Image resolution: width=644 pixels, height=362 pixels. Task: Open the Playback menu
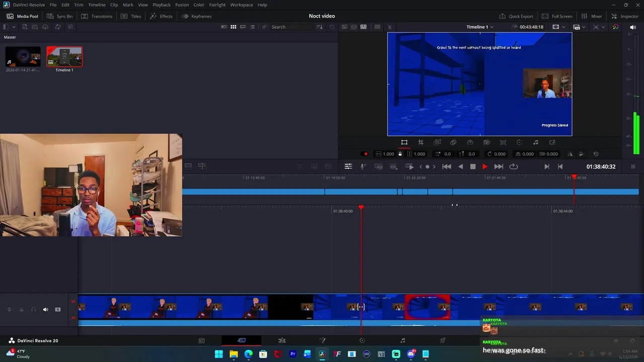tap(162, 5)
